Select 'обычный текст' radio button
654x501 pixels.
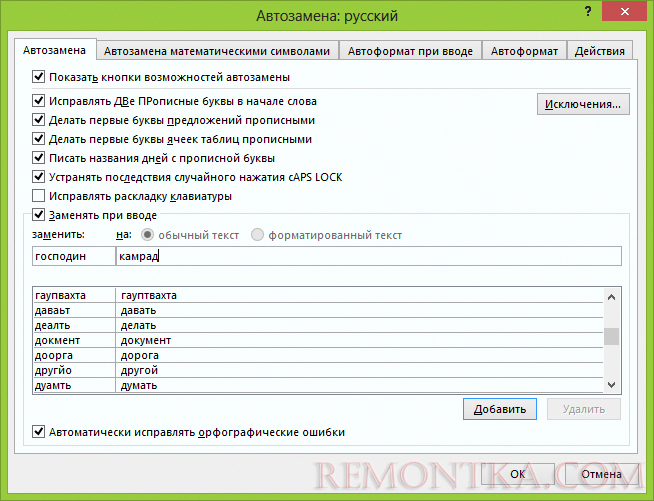(x=148, y=235)
